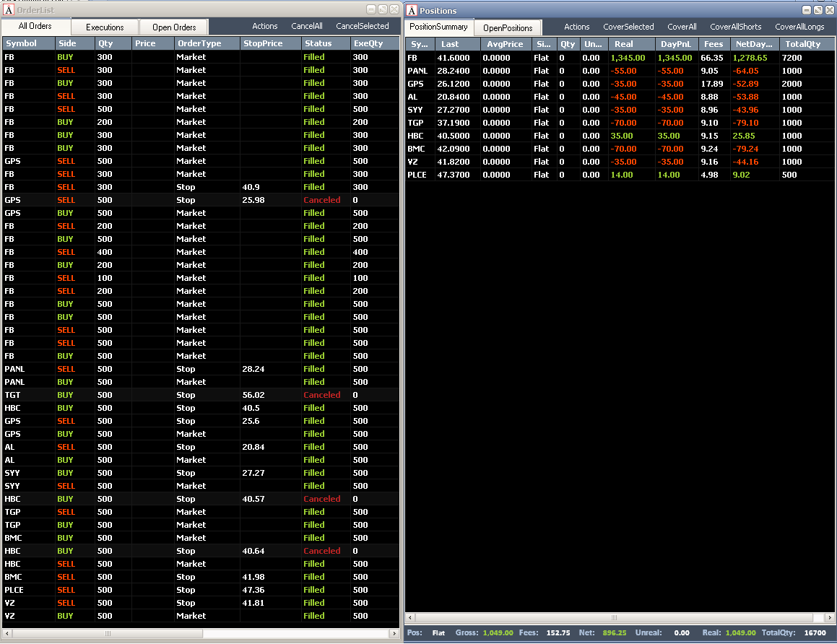Close the Positions window

pos(830,10)
